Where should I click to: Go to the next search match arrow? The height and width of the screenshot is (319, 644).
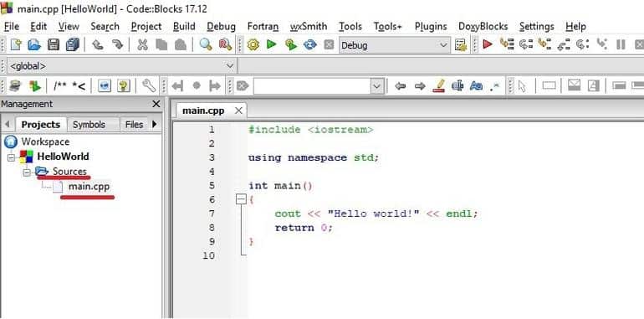[x=419, y=86]
